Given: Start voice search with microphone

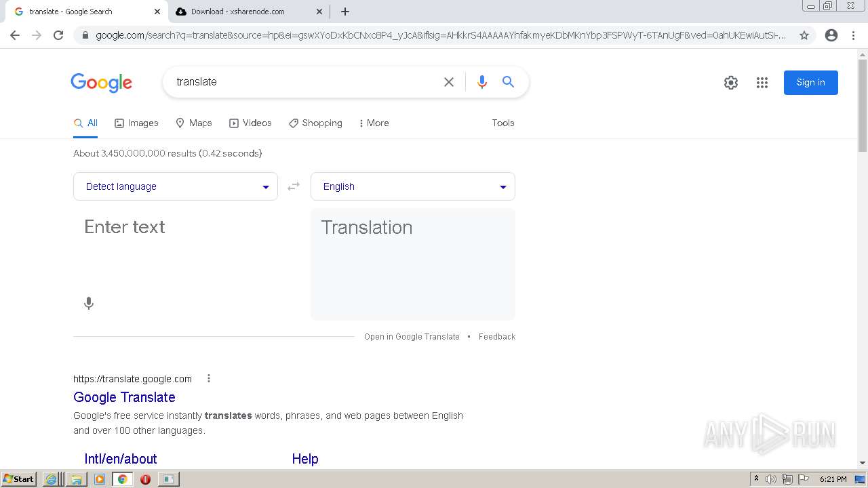Looking at the screenshot, I should (x=482, y=82).
